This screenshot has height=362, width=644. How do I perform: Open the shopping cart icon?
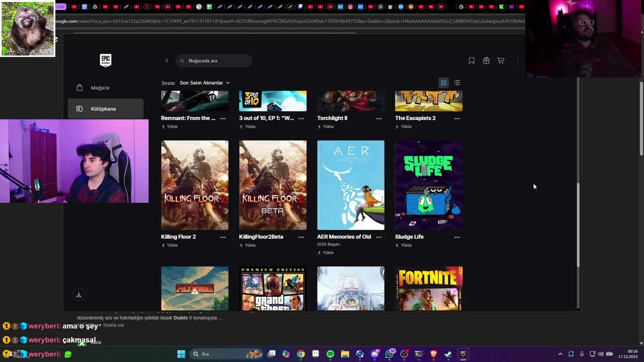tap(501, 60)
